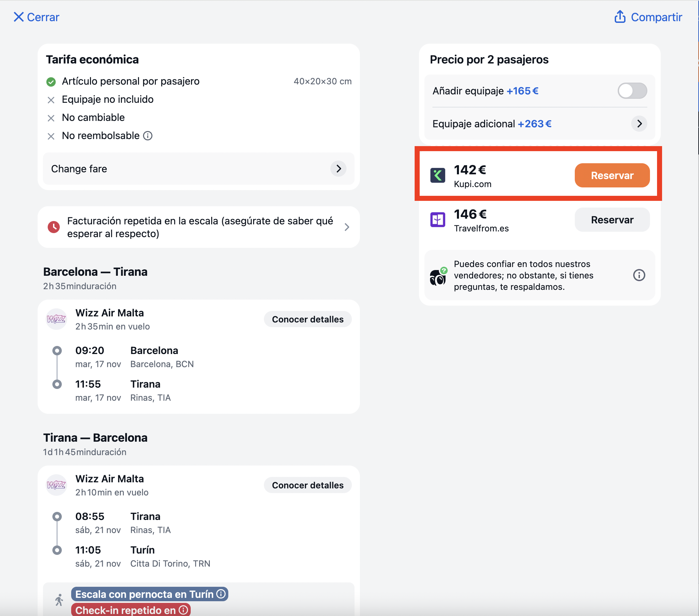Viewport: 699px width, 616px height.
Task: Click the Kupi.com seller logo icon
Action: [x=437, y=175]
